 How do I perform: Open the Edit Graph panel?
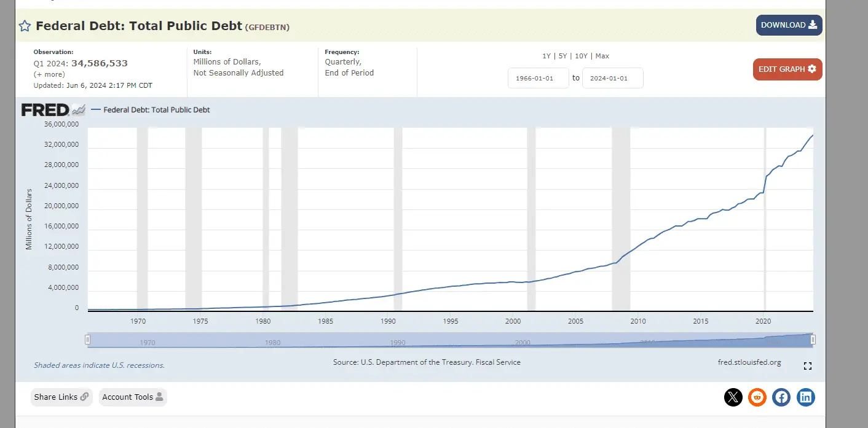coord(787,69)
